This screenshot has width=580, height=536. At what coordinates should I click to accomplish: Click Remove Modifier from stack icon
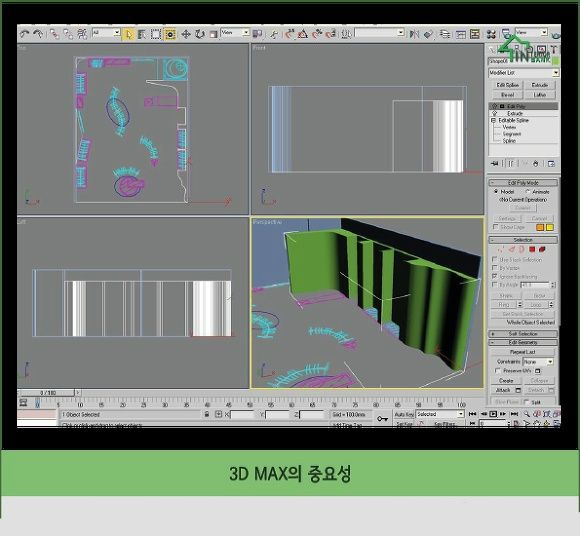tap(535, 164)
